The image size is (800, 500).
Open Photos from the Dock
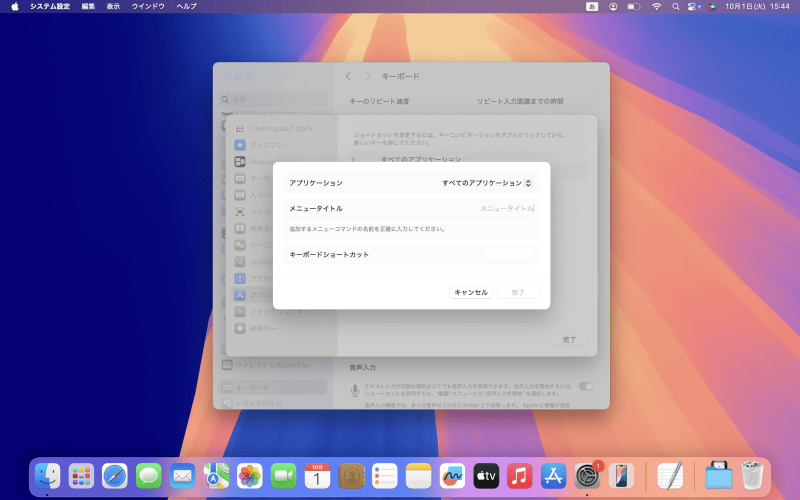250,477
